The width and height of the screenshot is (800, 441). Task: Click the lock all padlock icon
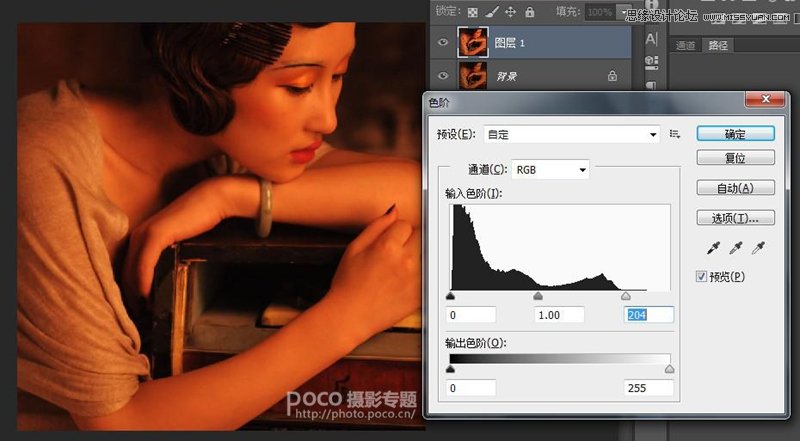[530, 12]
